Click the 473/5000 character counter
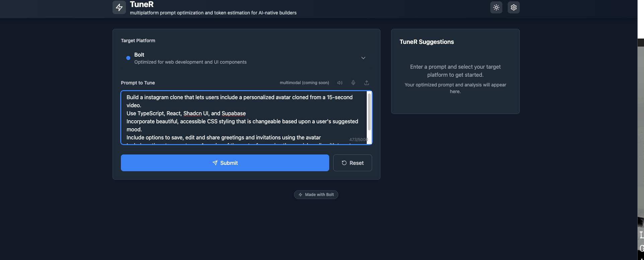 tap(358, 139)
